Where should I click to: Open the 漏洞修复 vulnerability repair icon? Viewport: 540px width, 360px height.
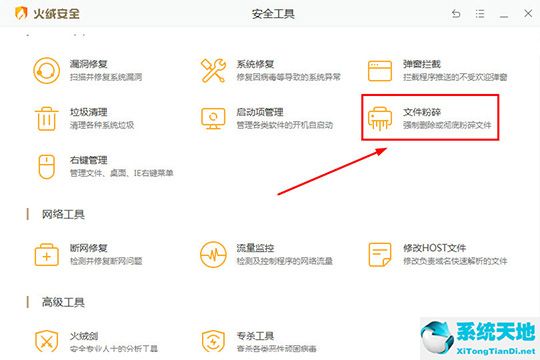pos(46,71)
